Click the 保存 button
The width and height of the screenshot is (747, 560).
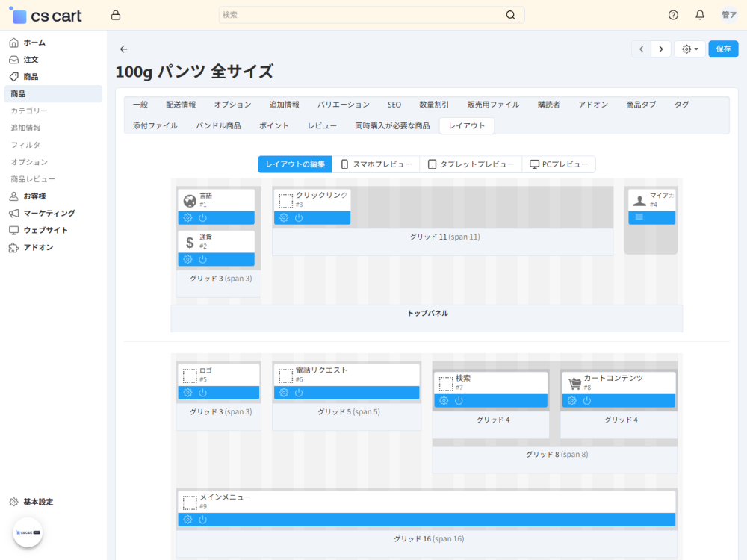pos(723,49)
